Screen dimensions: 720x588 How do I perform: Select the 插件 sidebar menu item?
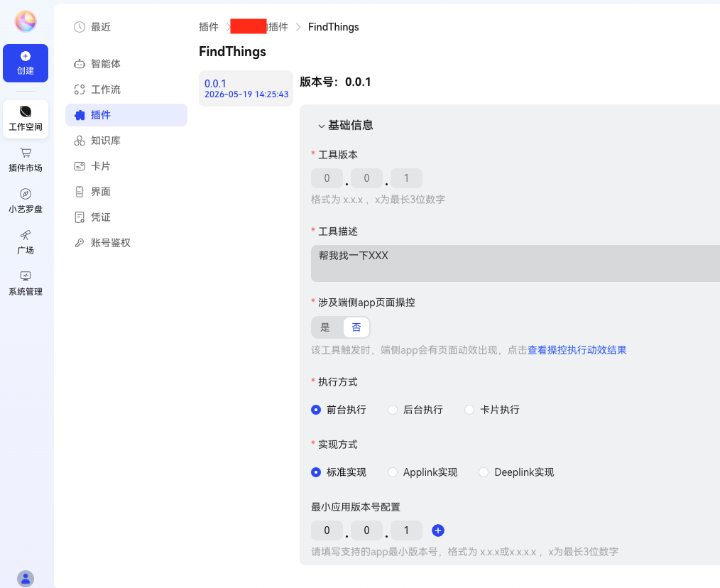tap(126, 115)
